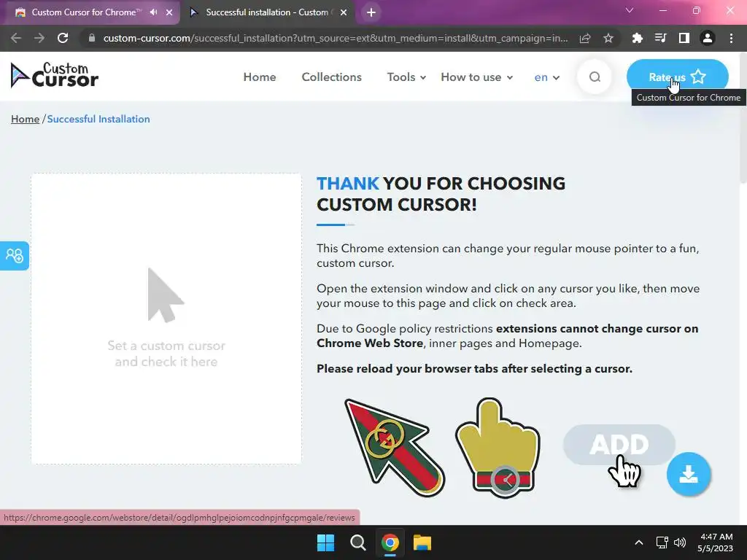Click the cursor check area box
Image resolution: width=747 pixels, height=560 pixels.
click(166, 319)
